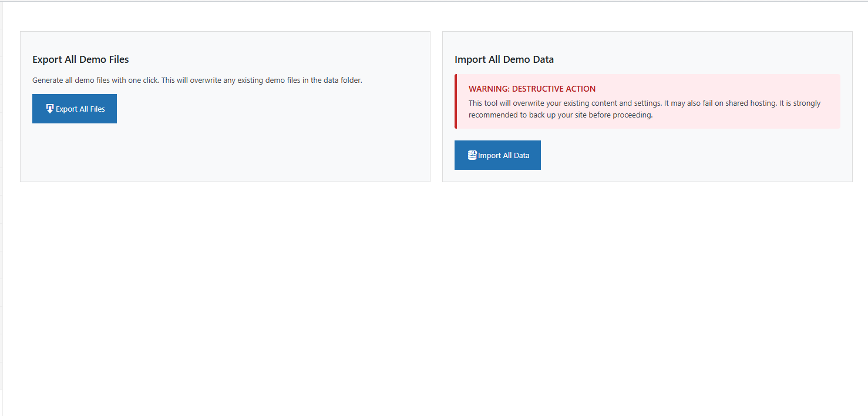This screenshot has height=416, width=868.
Task: Click the database icon on Import button
Action: tap(472, 155)
